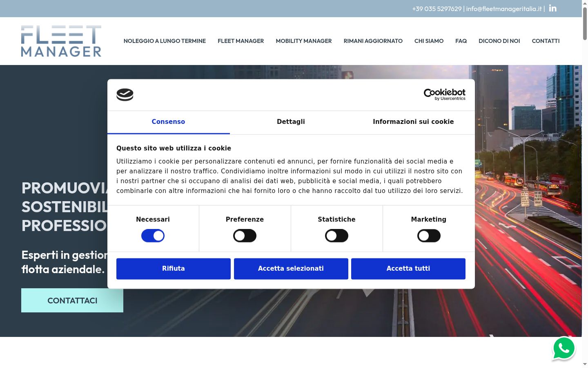Click the Rifiuta button
The image size is (588, 368).
coord(174,269)
